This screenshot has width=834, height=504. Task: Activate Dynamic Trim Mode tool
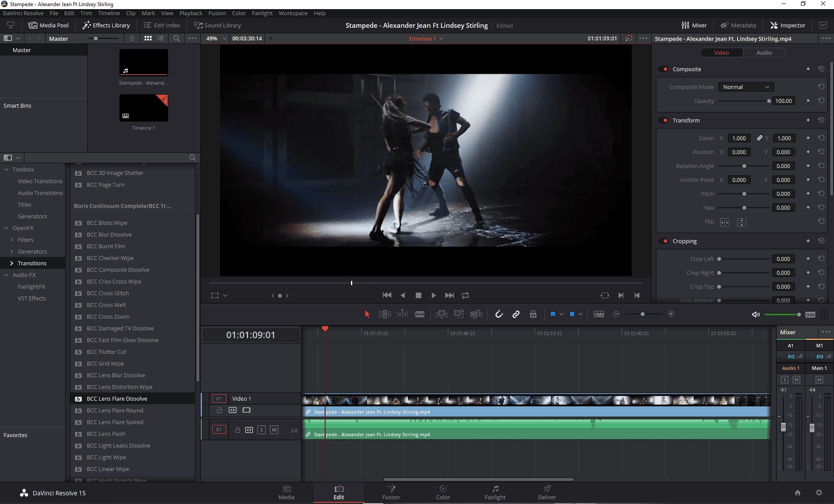[x=402, y=314]
